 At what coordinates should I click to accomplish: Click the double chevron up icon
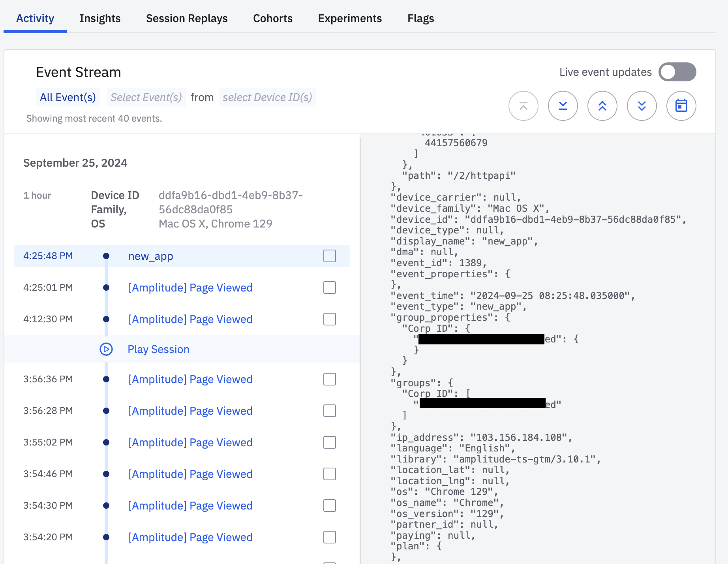click(602, 106)
